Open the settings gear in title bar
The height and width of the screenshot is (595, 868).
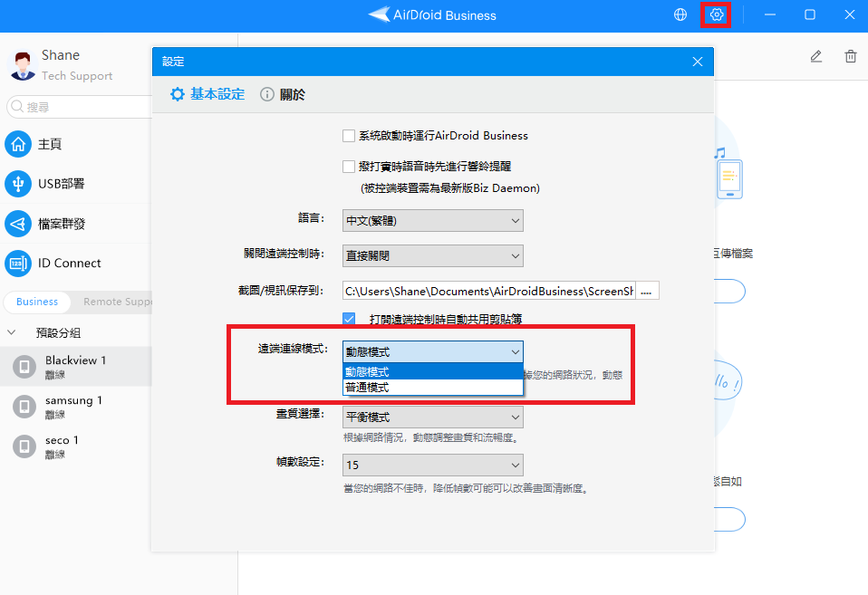(717, 15)
